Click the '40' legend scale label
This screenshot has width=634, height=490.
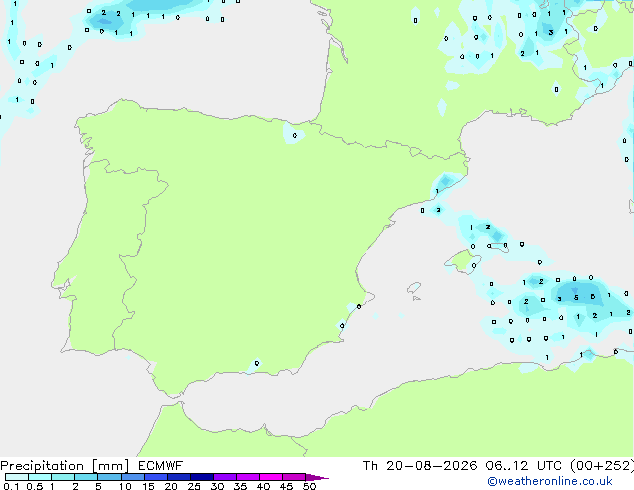[263, 486]
